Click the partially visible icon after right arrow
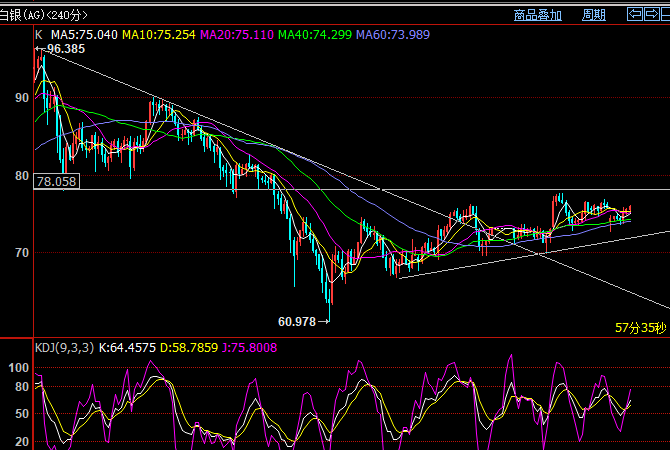The height and width of the screenshot is (450, 670). [x=666, y=14]
